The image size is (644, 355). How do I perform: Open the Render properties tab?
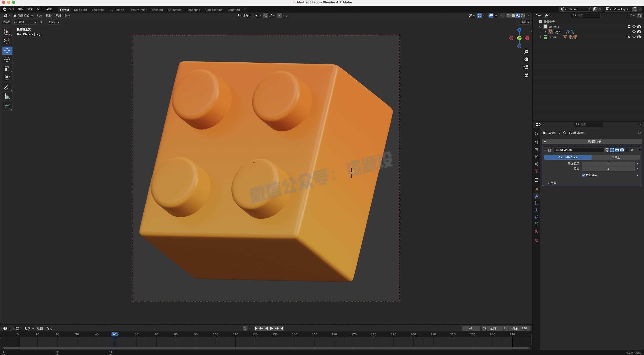pos(536,143)
